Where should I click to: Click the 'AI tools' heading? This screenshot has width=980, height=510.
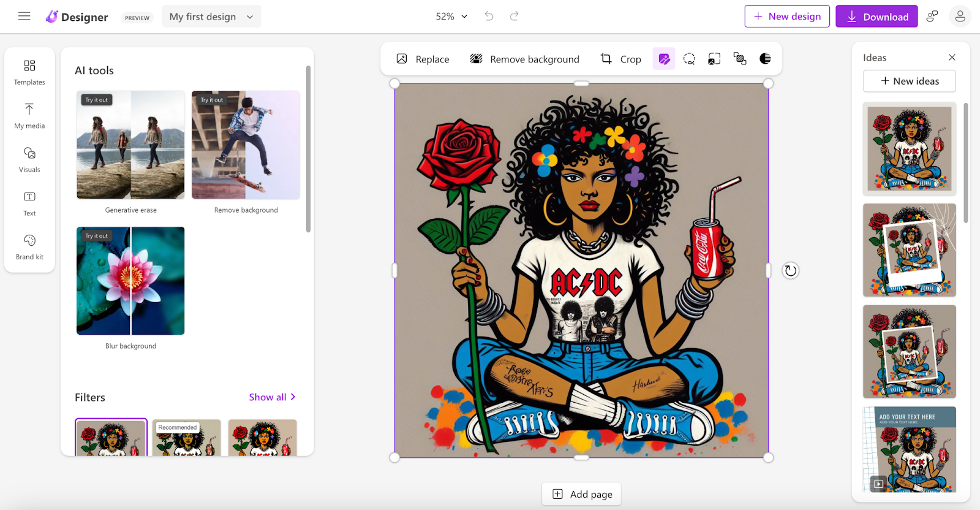[94, 70]
